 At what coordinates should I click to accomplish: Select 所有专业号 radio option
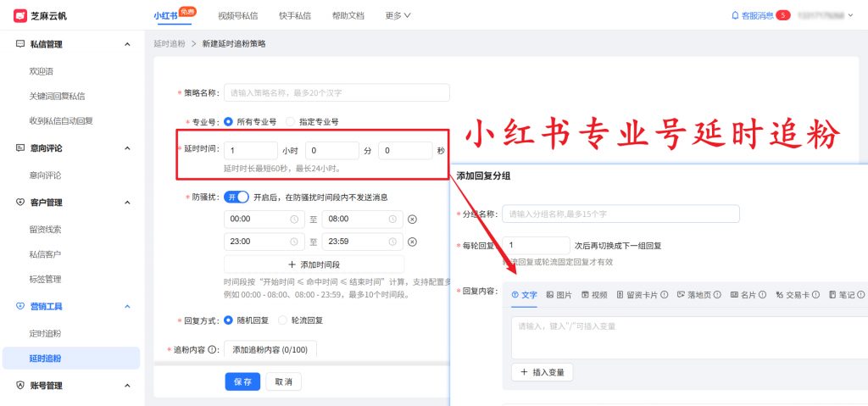228,122
